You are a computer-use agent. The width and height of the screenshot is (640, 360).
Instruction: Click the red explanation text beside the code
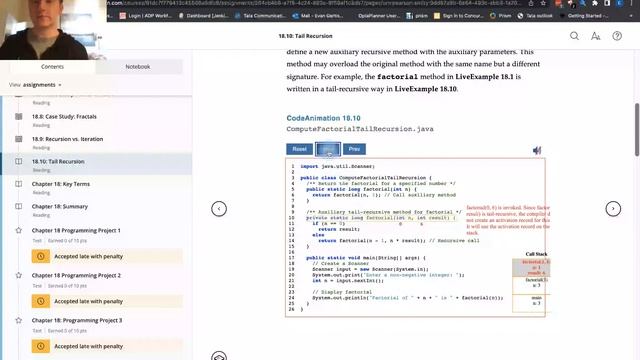pyautogui.click(x=508, y=220)
